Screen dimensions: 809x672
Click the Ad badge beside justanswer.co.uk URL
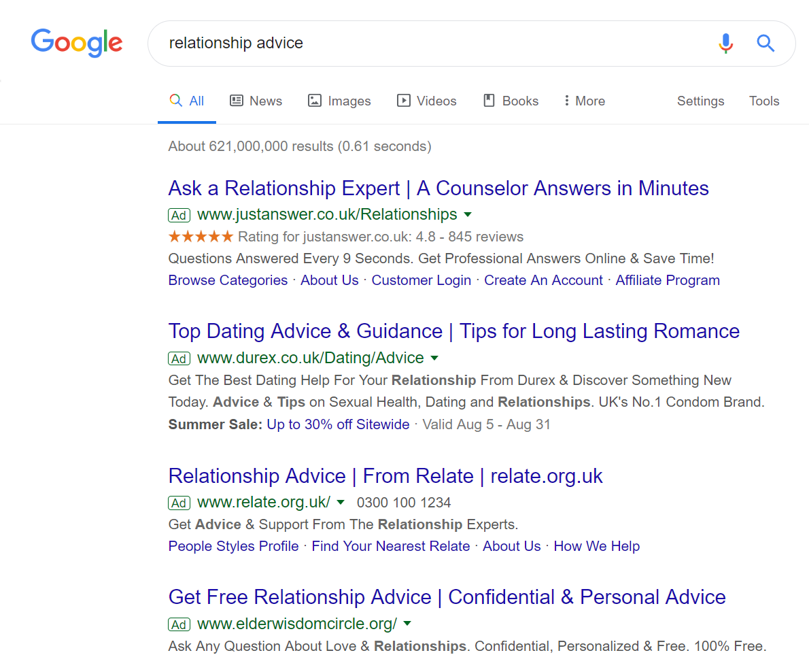(179, 215)
